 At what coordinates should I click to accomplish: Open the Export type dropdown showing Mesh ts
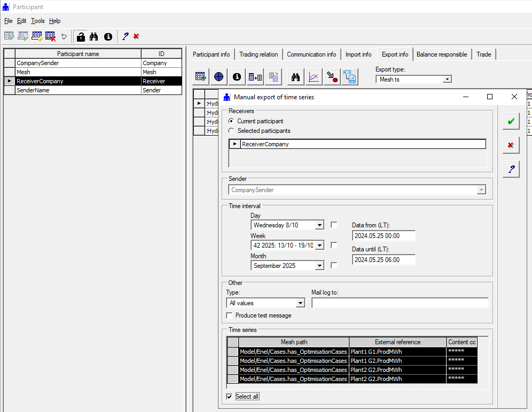[448, 78]
